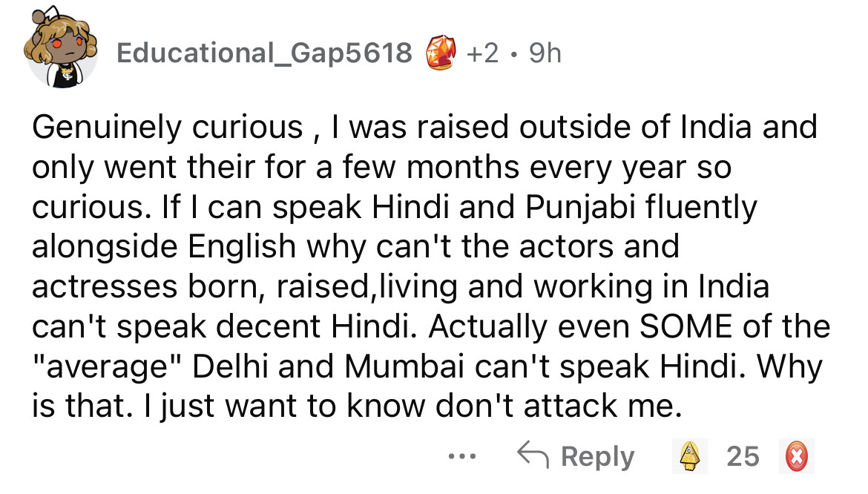Open the +2 awards count
The width and height of the screenshot is (868, 494).
483,53
